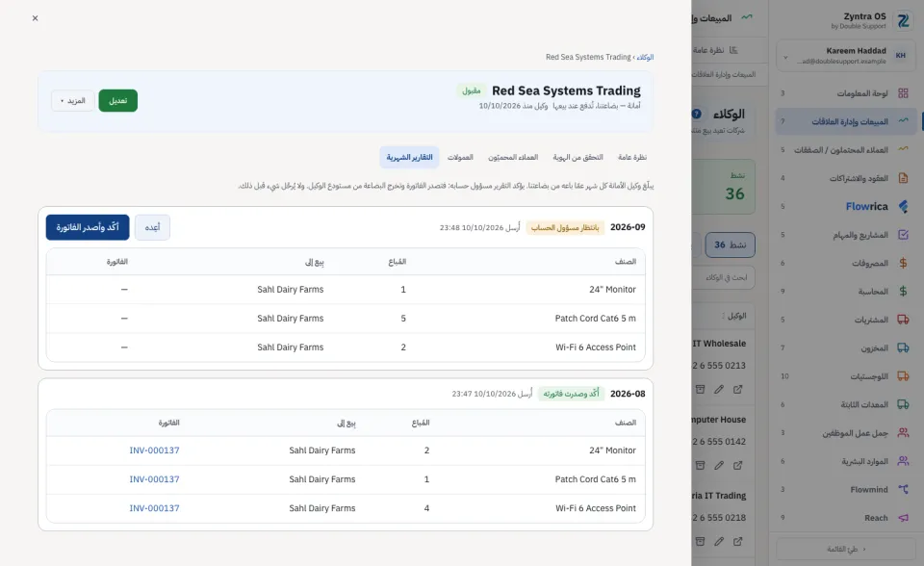
Task: Click the green تعديل edit button
Action: [x=117, y=101]
